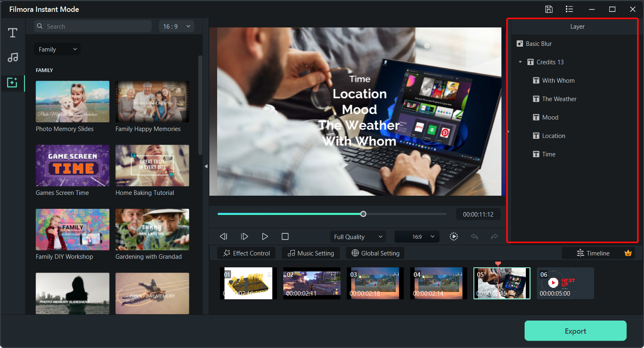
Task: Click the Location text layer icon
Action: point(536,136)
